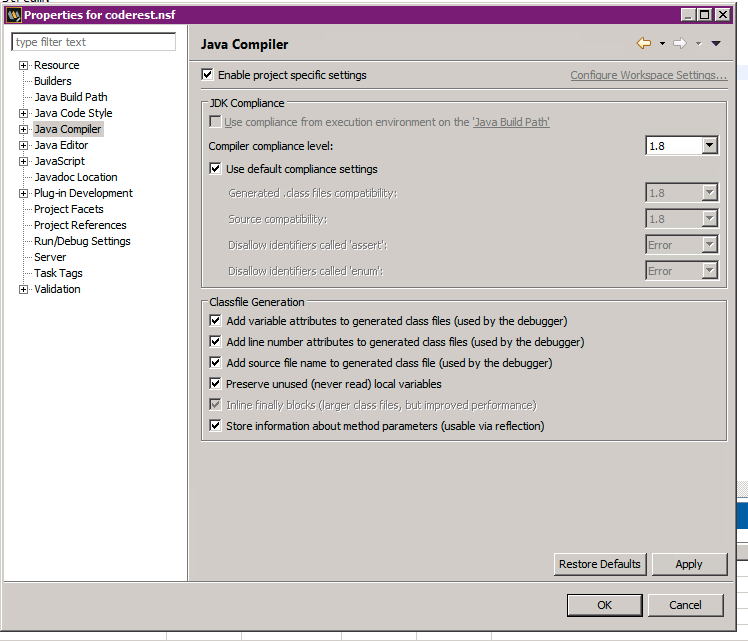Open the back history dropdown arrow
The height and width of the screenshot is (641, 748).
point(662,44)
